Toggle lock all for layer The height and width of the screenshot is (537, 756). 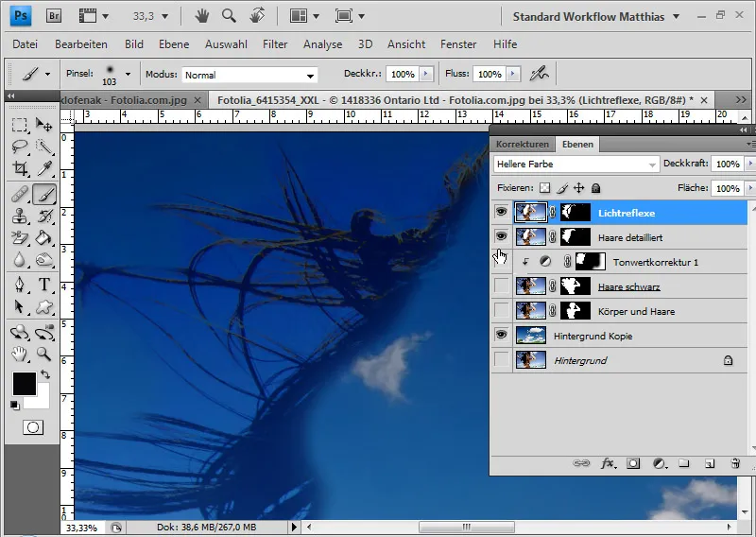596,188
